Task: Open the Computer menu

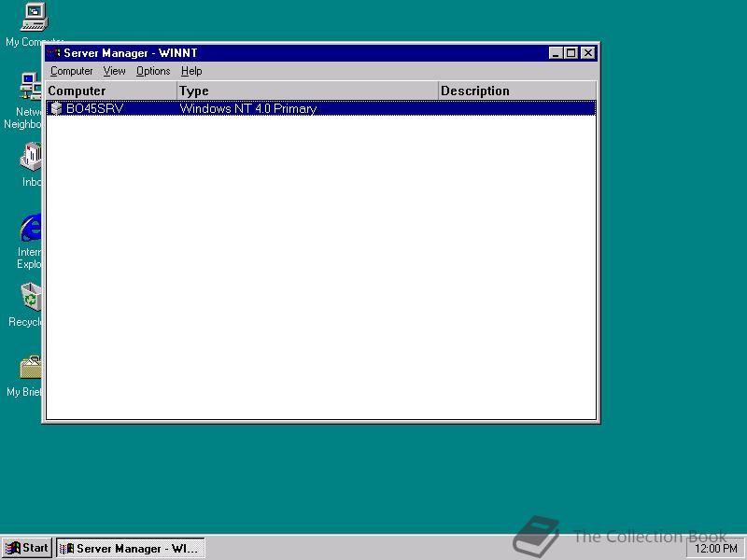Action: (x=72, y=71)
